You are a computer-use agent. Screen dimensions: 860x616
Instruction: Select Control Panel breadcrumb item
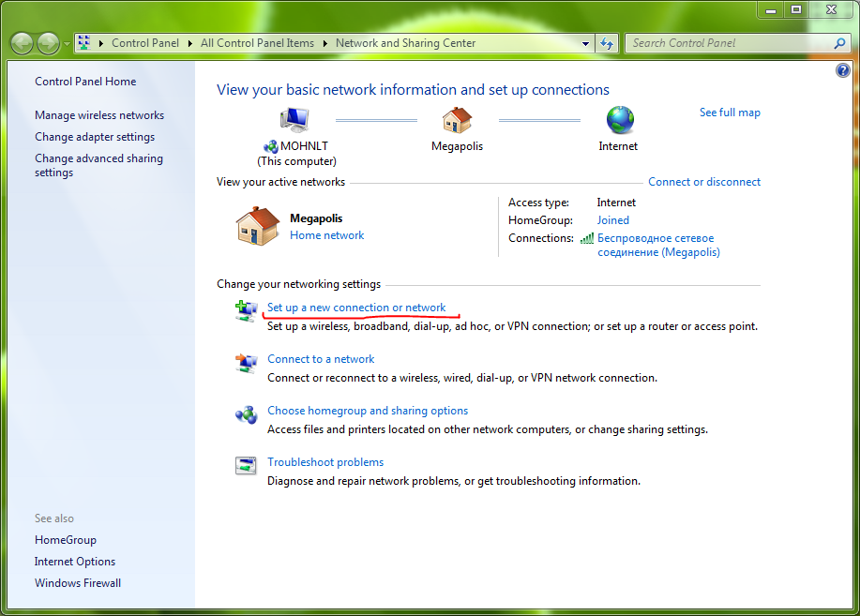click(147, 43)
